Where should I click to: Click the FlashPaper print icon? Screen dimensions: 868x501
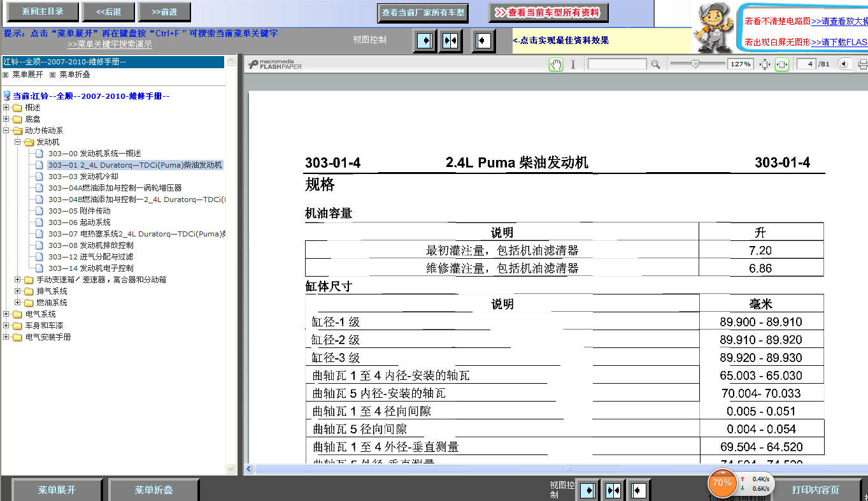point(863,64)
